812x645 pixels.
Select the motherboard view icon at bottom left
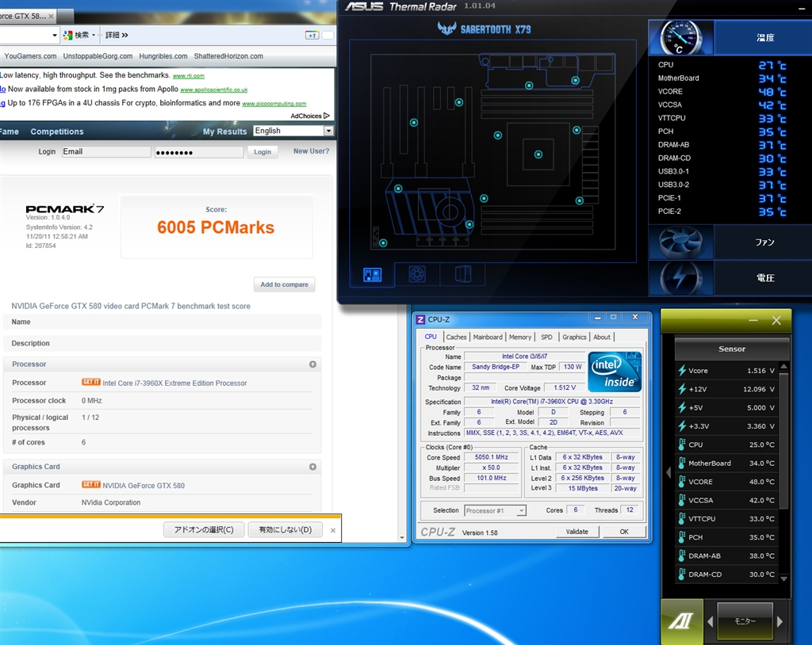pyautogui.click(x=372, y=274)
